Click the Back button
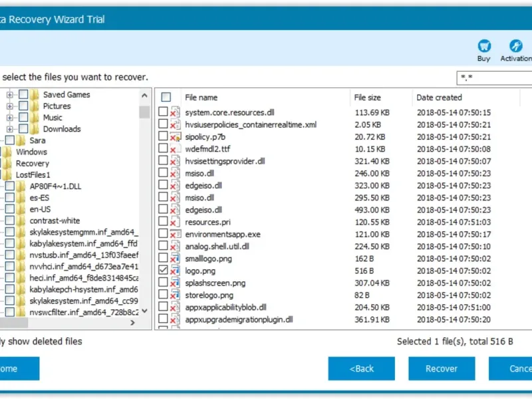This screenshot has height=399, width=532. click(x=361, y=368)
